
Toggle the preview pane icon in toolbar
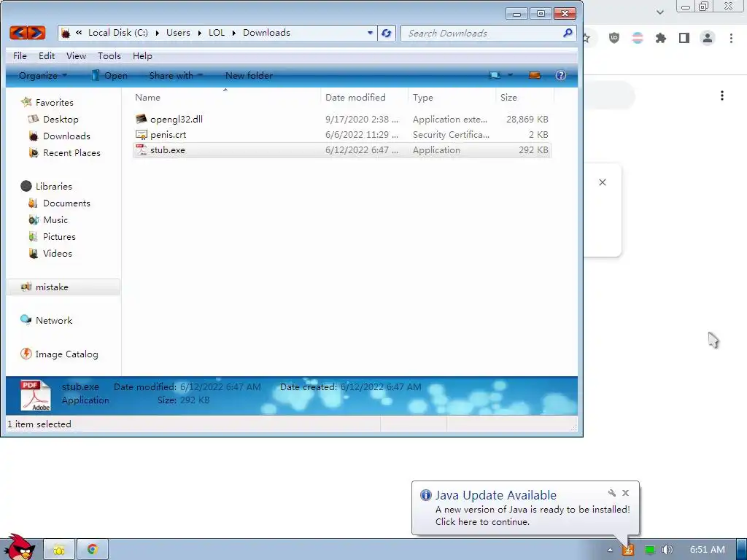535,75
